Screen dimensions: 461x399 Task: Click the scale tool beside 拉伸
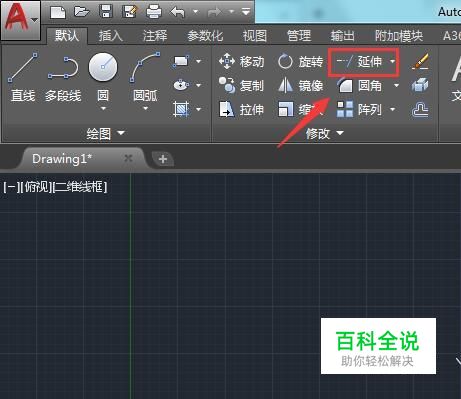300,109
